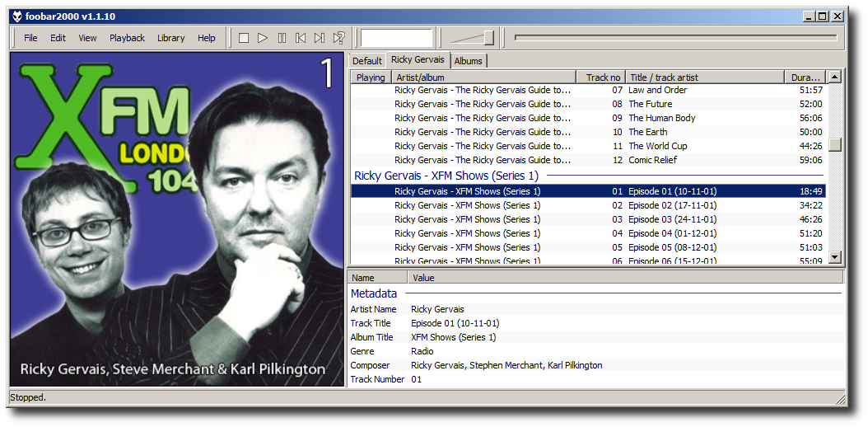868x427 pixels.
Task: Click the Track Title metadata value
Action: [x=455, y=323]
